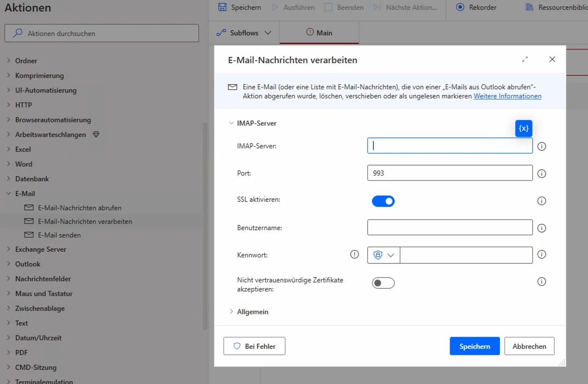
Task: Click the Benutzername input field
Action: coord(450,227)
